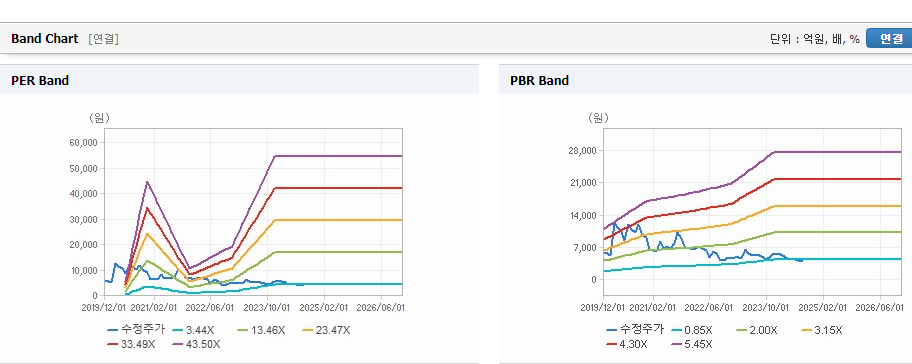Toggle the 2.00X legend entry
This screenshot has height=364, width=912.
point(756,330)
